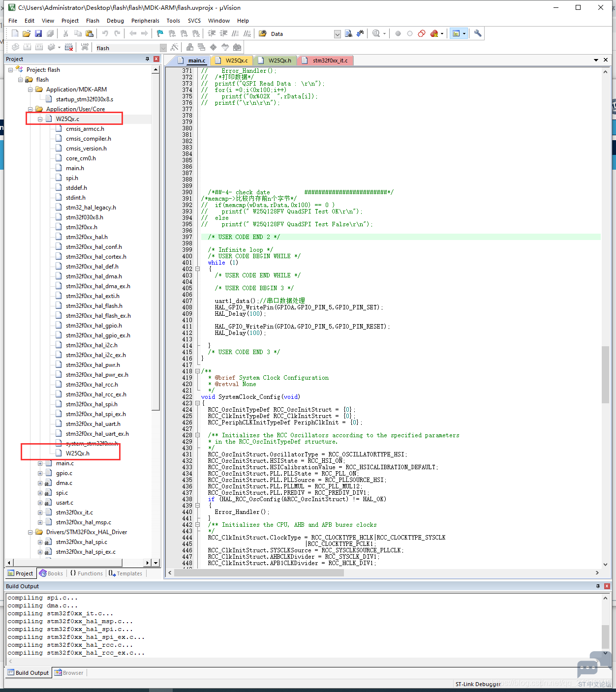Click the Manage Run-Time Environment diamond icon
This screenshot has width=616, height=692.
213,47
